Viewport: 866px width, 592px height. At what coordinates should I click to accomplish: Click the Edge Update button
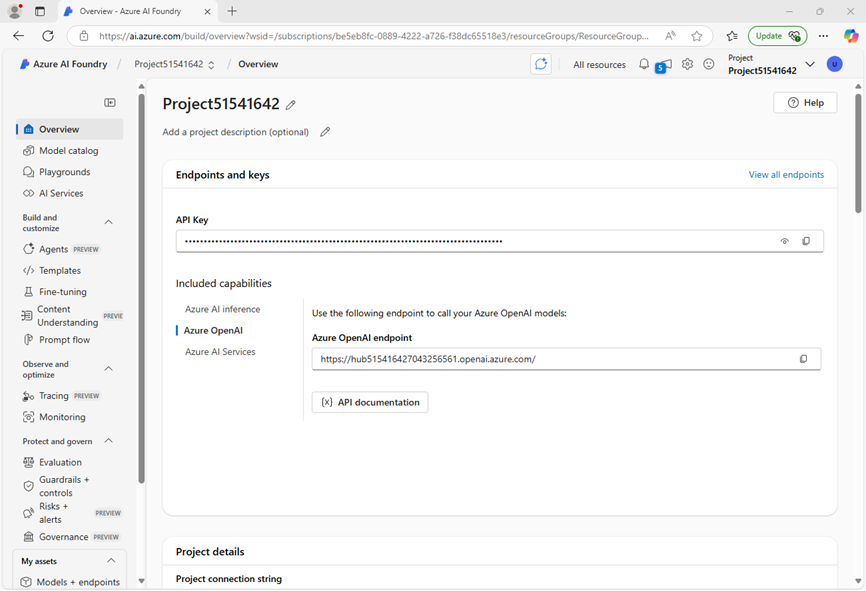point(778,36)
